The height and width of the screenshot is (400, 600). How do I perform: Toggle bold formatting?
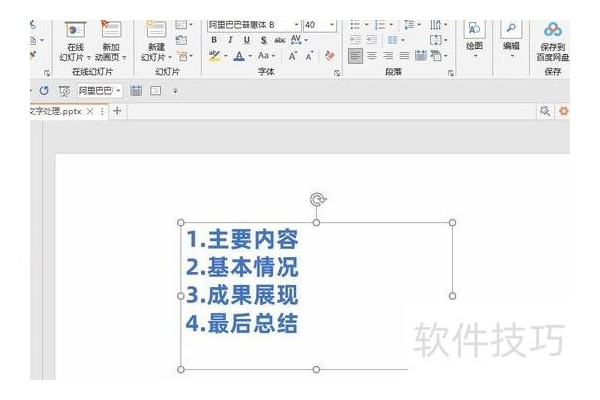pos(214,40)
